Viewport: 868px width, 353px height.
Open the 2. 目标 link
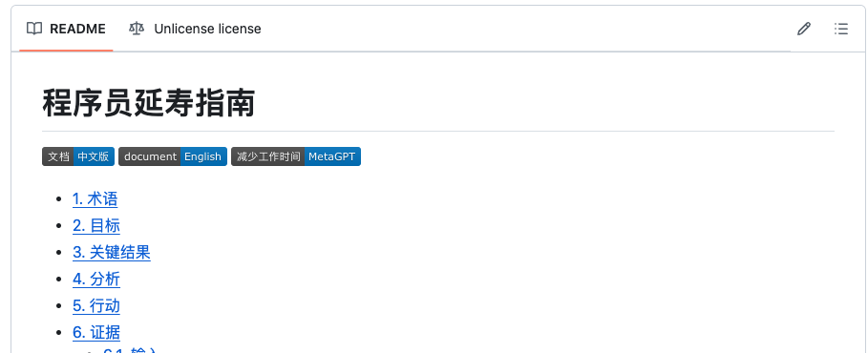tap(96, 226)
